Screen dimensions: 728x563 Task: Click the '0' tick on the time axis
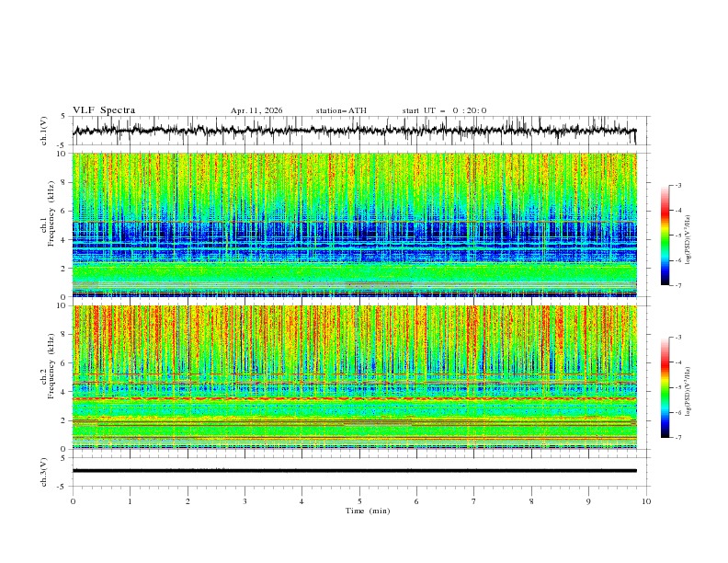pyautogui.click(x=73, y=501)
